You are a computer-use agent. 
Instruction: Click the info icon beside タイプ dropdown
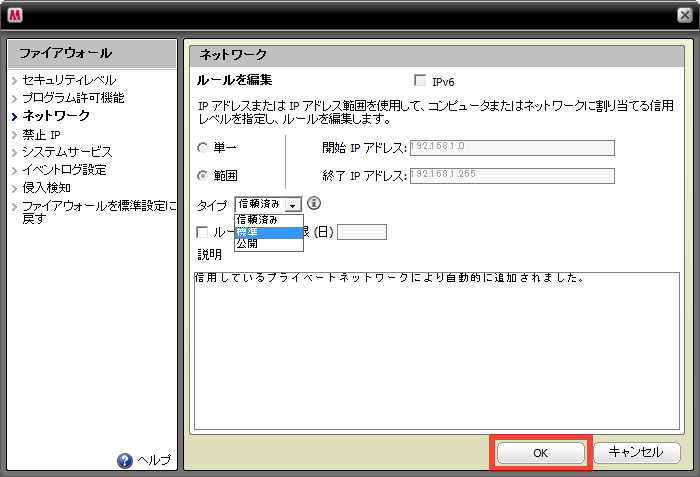click(314, 204)
